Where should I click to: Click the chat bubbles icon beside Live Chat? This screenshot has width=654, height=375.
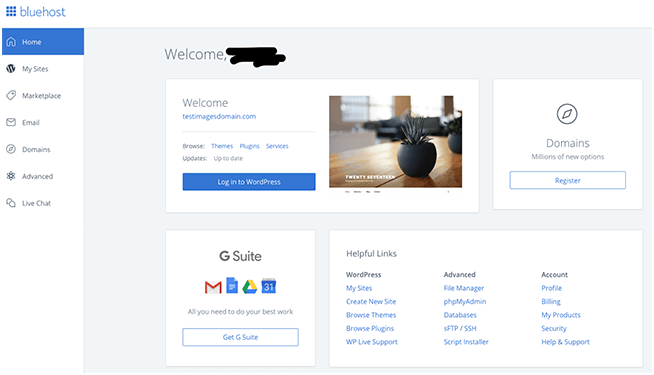(x=11, y=203)
